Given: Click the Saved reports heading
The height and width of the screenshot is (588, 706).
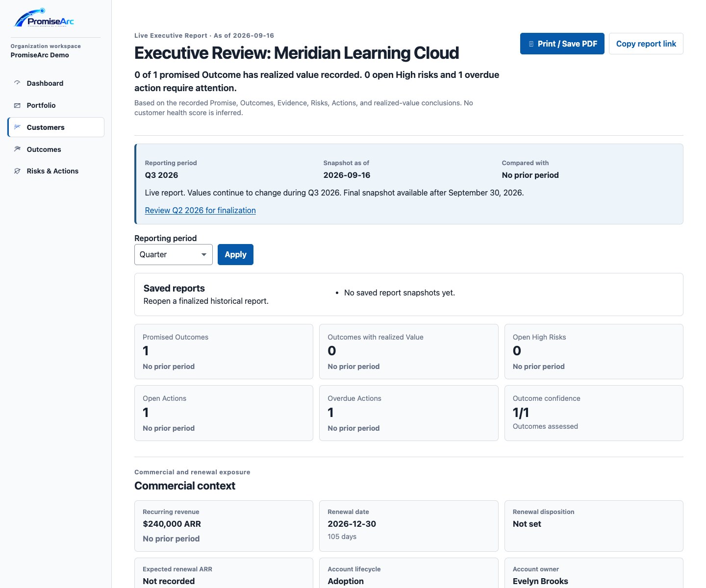Looking at the screenshot, I should [174, 288].
